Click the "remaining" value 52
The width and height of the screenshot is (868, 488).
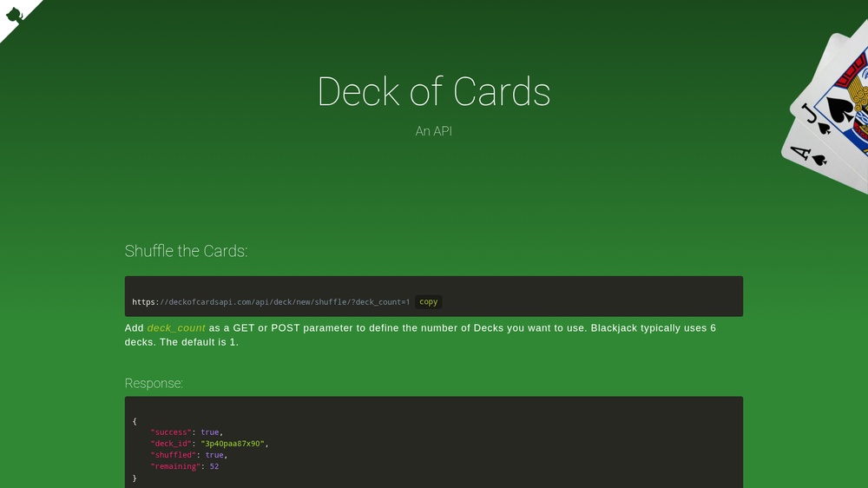(x=214, y=466)
